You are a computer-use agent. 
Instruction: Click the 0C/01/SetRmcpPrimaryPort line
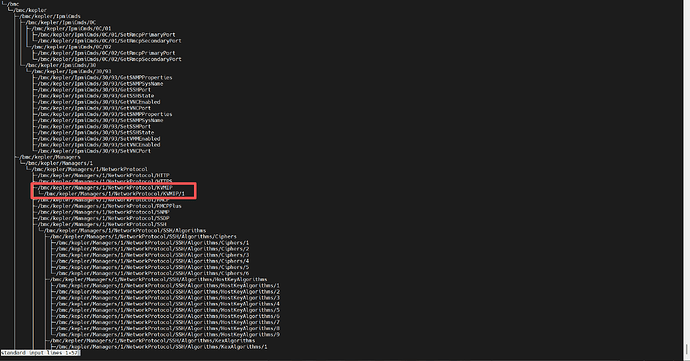[106, 35]
